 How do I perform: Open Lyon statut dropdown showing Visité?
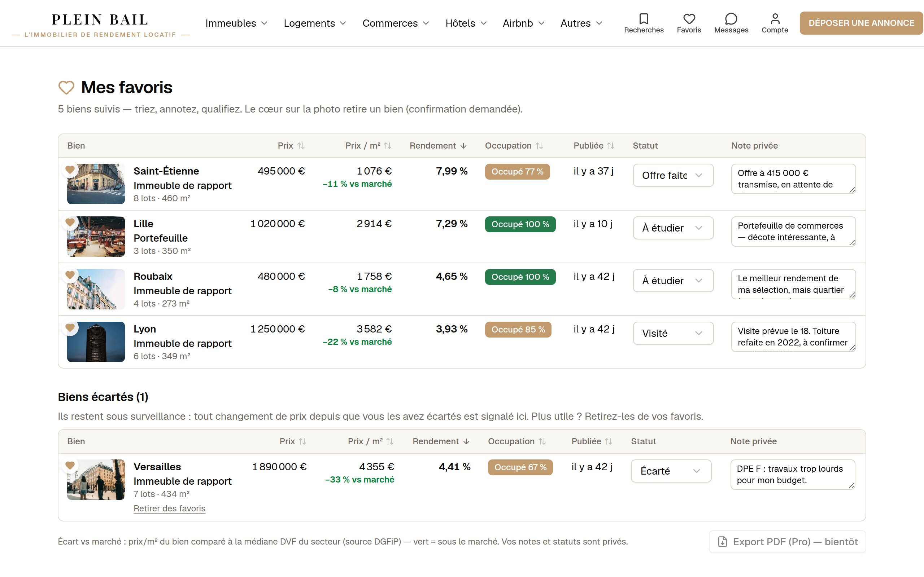click(673, 333)
